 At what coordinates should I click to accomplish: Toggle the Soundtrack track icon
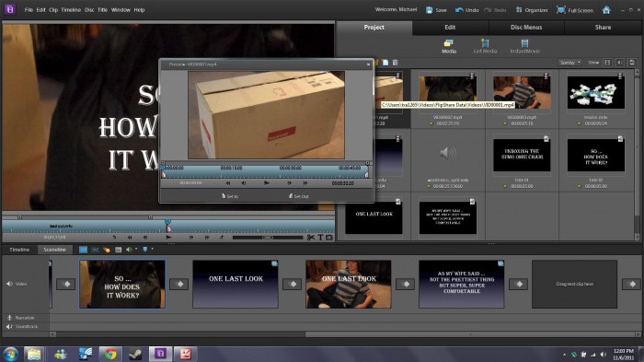point(9,327)
